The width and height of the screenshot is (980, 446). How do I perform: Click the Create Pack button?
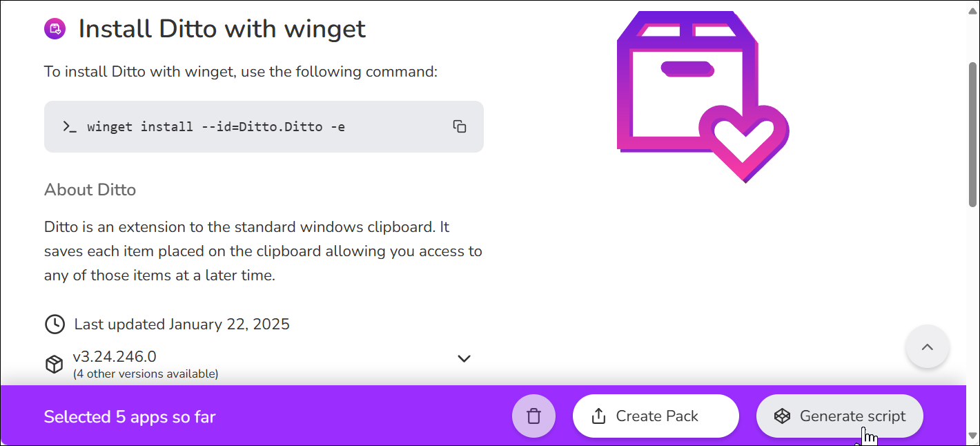click(x=656, y=416)
